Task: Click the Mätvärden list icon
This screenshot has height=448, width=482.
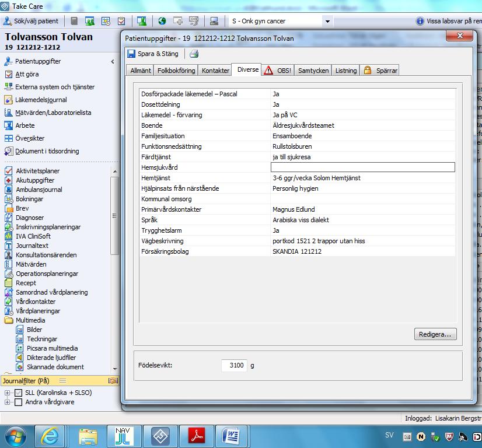Action: tap(9, 264)
